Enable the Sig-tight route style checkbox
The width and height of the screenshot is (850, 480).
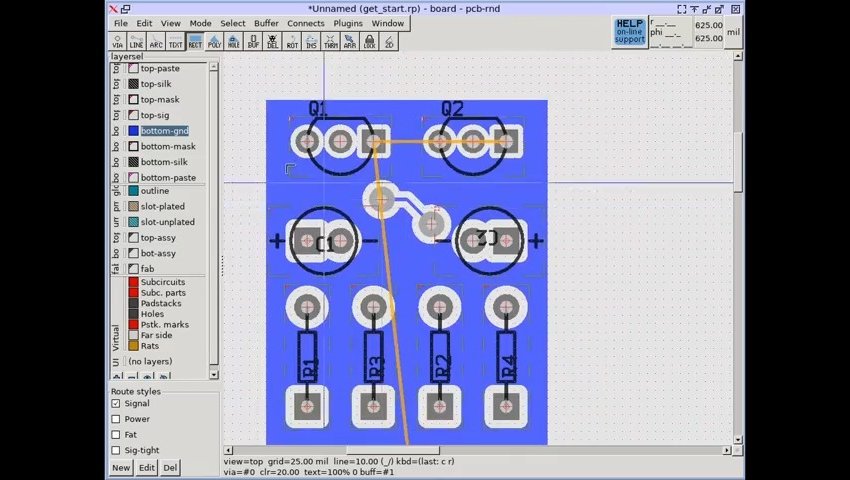pyautogui.click(x=115, y=450)
